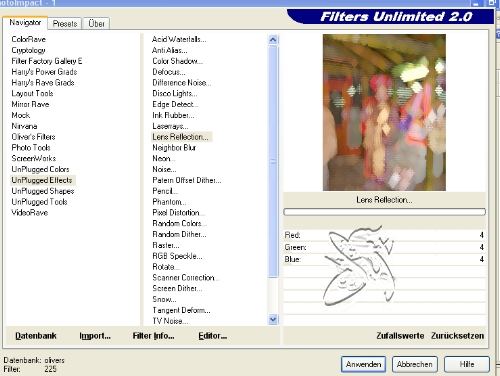This screenshot has height=376, width=500.
Task: Select Photo Tools category
Action: 31,148
